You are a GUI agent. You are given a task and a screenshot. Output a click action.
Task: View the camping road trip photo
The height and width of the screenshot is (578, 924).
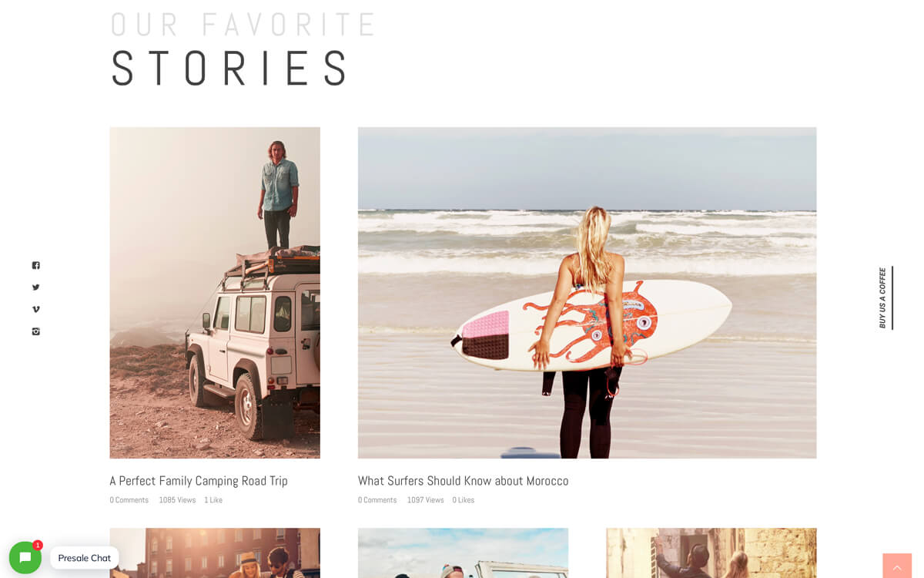(215, 293)
